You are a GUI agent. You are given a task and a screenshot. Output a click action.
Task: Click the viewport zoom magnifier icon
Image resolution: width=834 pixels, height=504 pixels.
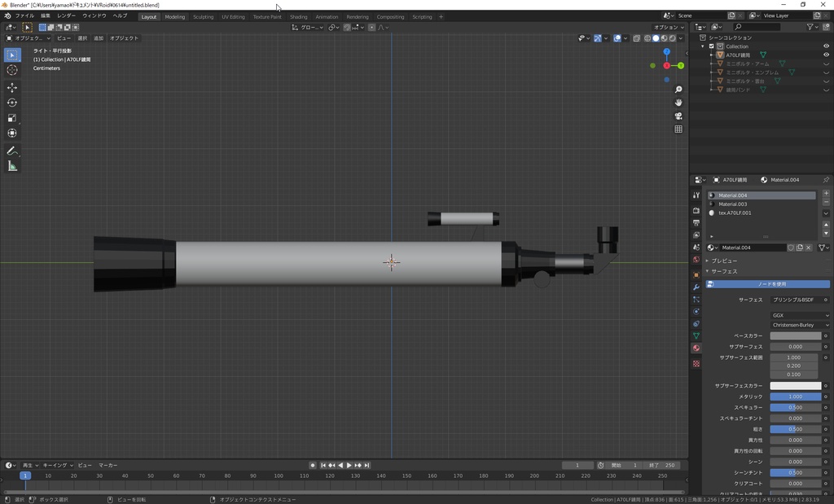tap(678, 90)
